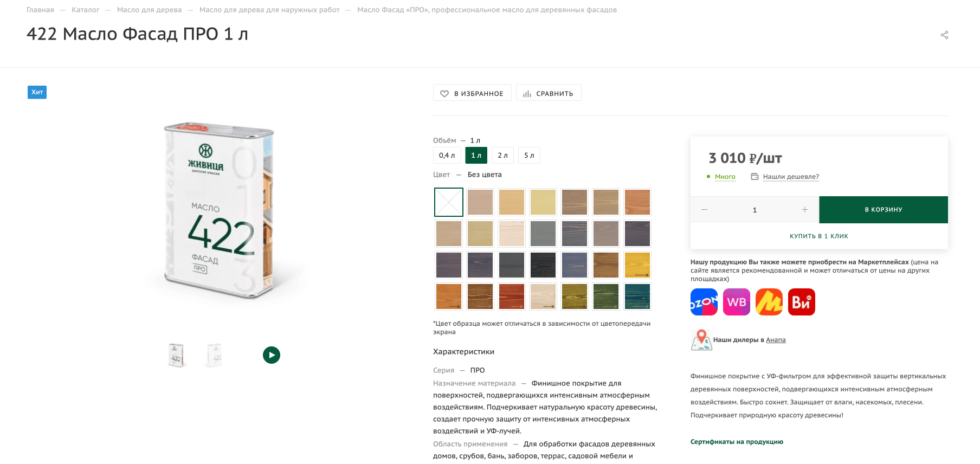
Task: Play the product video
Action: (x=272, y=355)
